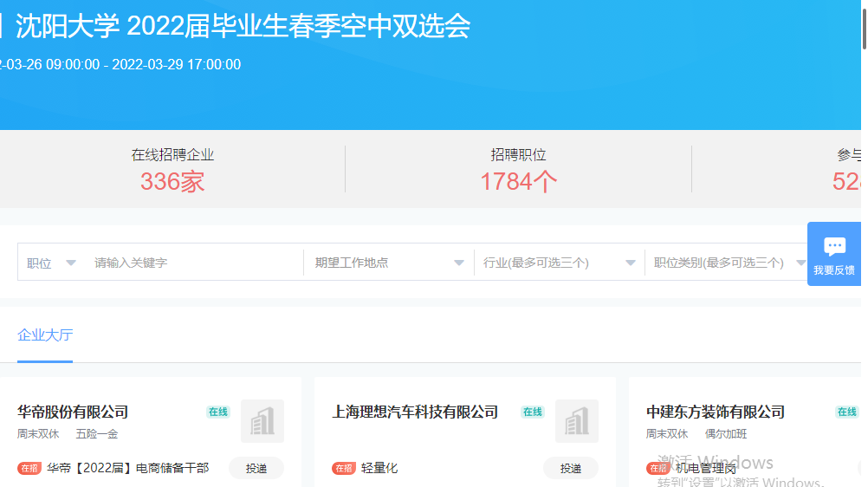
Task: Open the 期望工作地点 location dropdown
Action: coord(389,263)
